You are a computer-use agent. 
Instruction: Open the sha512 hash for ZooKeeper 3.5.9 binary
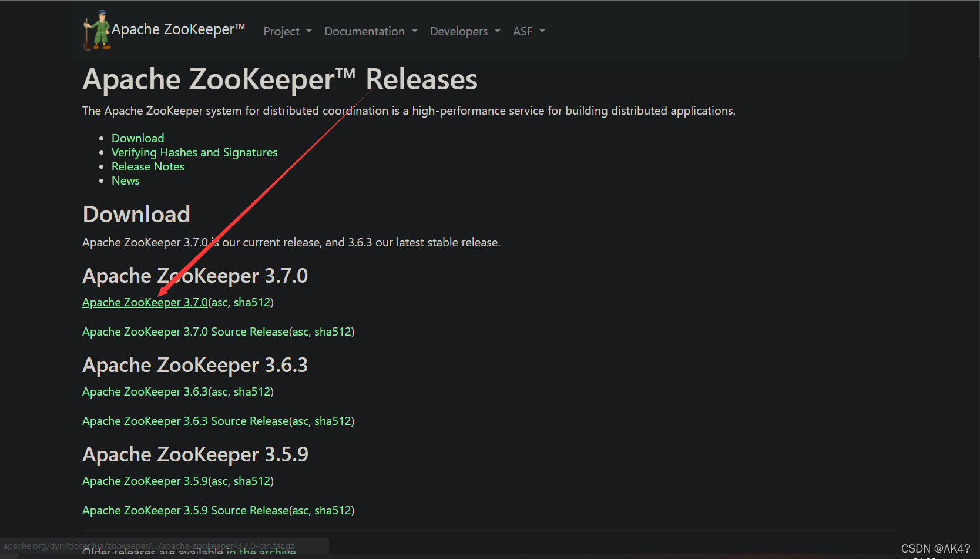[252, 481]
